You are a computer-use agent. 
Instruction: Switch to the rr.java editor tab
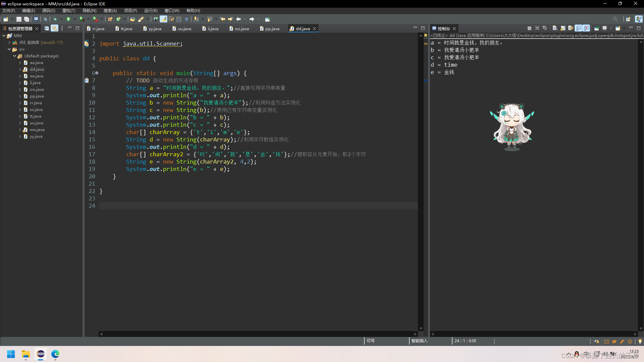[98, 28]
